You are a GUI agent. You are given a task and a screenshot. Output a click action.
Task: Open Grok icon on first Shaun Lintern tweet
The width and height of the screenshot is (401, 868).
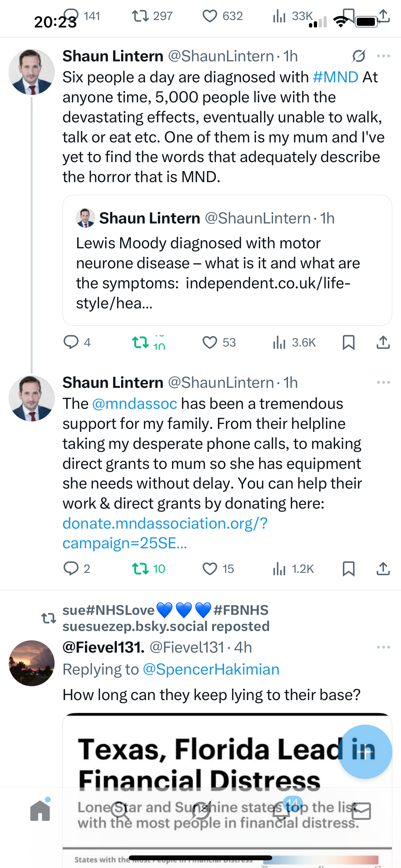[x=358, y=56]
